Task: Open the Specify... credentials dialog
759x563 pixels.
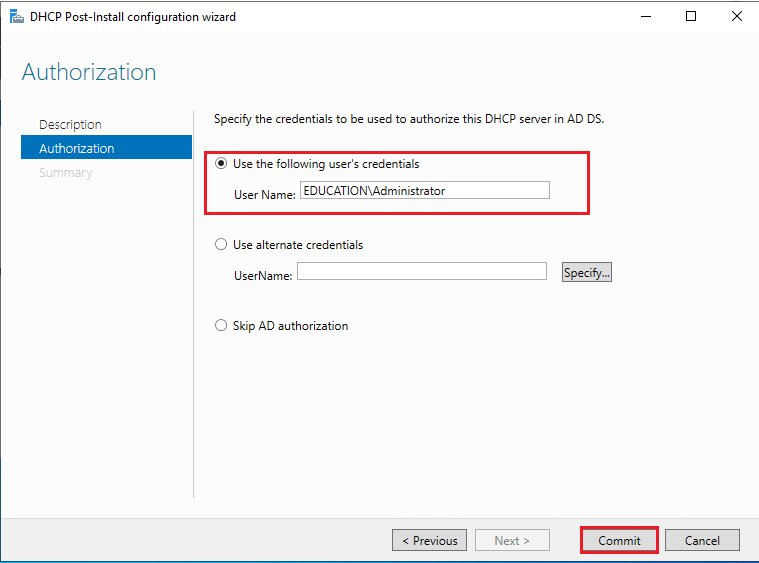Action: 587,272
